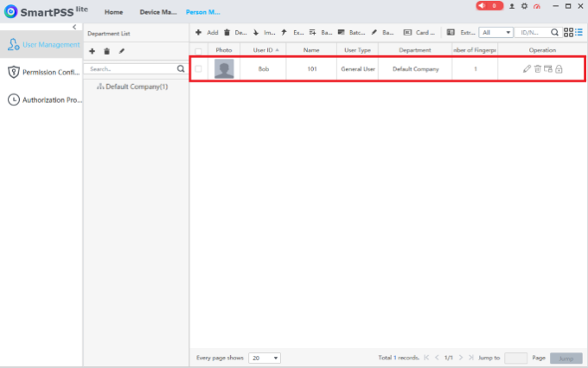Screen dimensions: 588x368
Task: Click the Add user toolbar button
Action: (x=207, y=33)
